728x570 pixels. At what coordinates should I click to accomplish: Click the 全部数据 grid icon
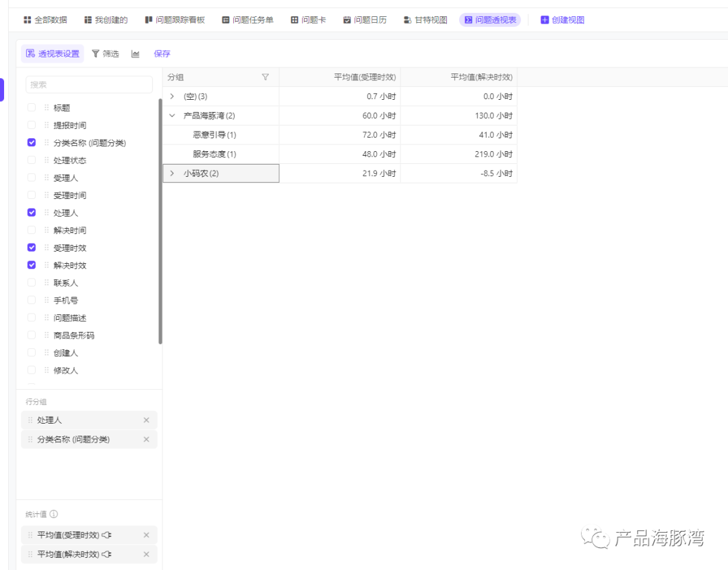pyautogui.click(x=28, y=20)
